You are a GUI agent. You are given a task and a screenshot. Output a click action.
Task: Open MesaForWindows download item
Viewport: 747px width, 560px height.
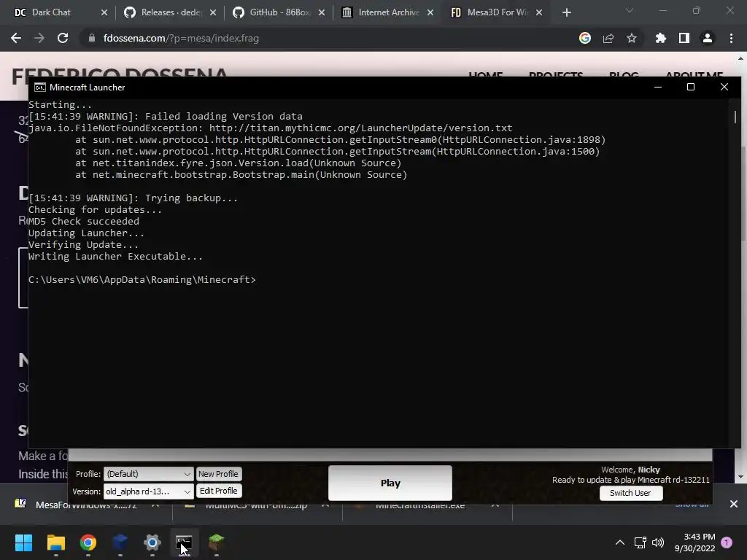tap(86, 505)
